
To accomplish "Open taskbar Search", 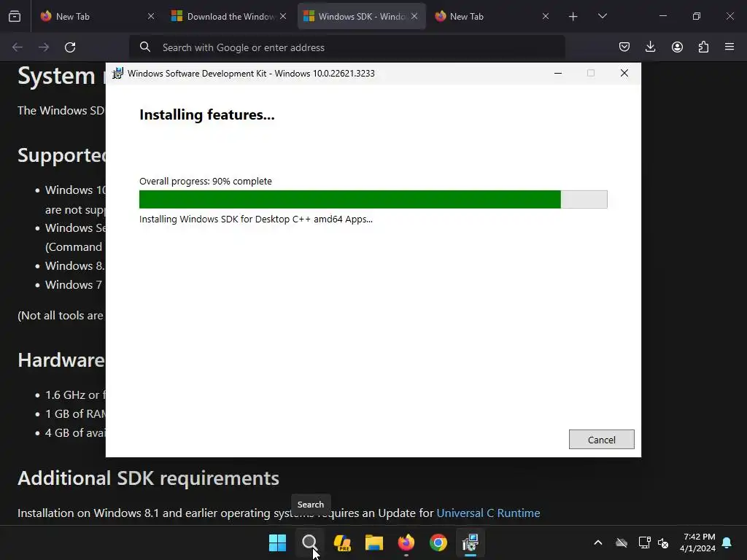I will click(x=309, y=542).
